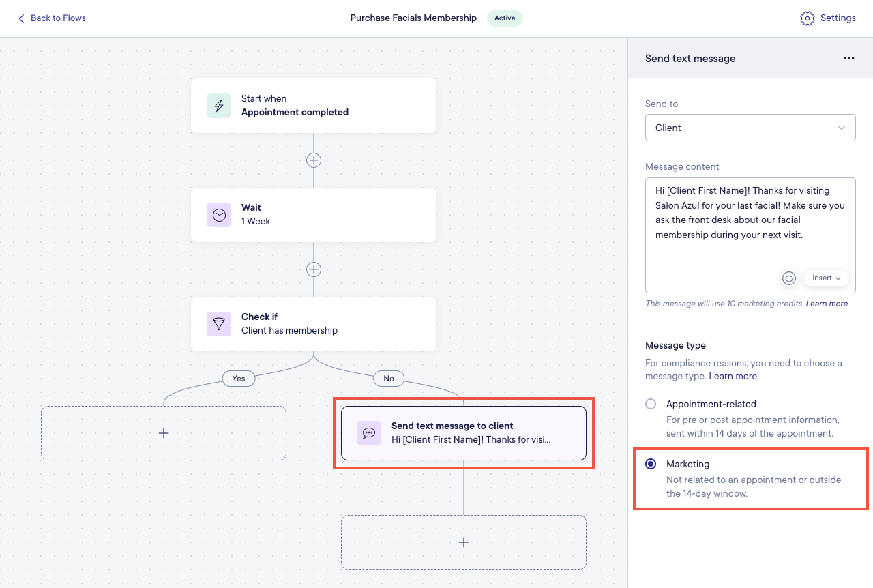Select the Marketing message type
The width and height of the screenshot is (873, 588).
650,464
